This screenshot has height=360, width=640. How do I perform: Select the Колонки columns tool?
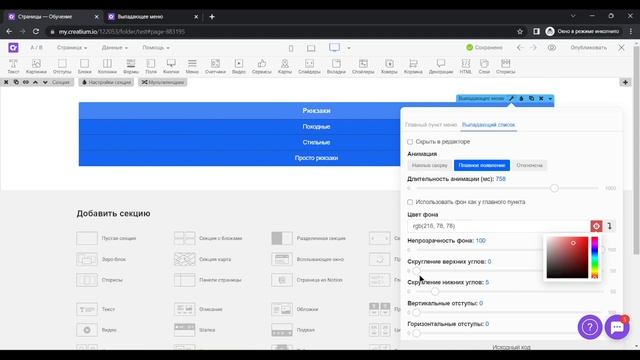click(107, 66)
